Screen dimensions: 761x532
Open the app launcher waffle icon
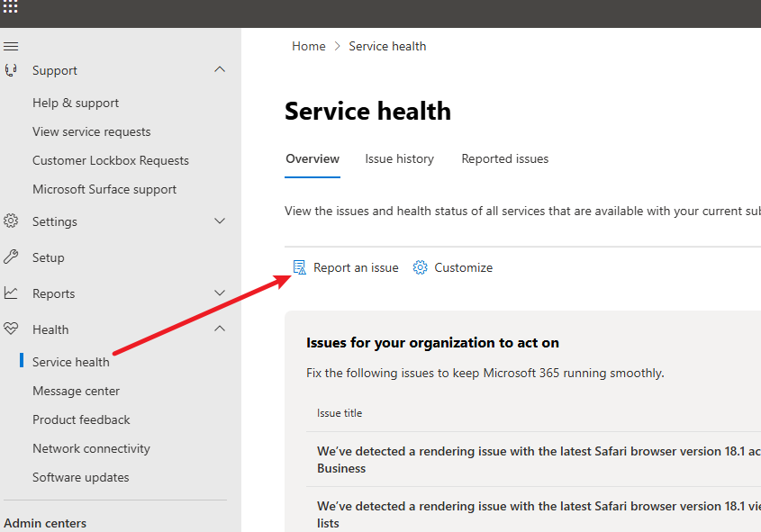click(x=10, y=6)
